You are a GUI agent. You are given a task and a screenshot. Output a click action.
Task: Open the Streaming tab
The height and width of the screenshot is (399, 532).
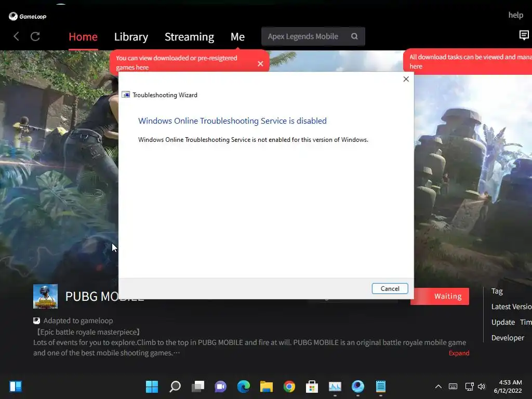(x=189, y=37)
